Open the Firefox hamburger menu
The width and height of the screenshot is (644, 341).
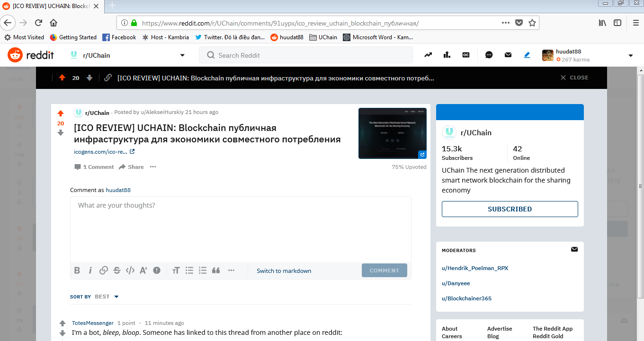(x=635, y=23)
